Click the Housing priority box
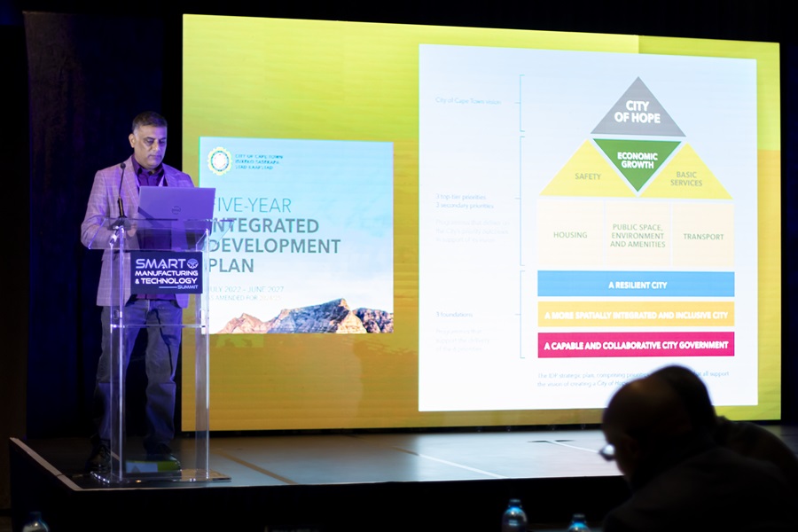Image resolution: width=798 pixels, height=532 pixels. [x=570, y=235]
